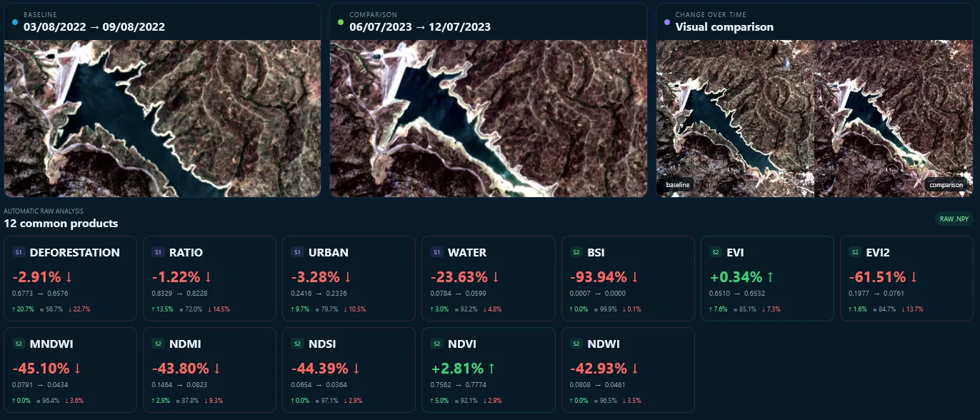980x420 pixels.
Task: Click the 0.7562 → 0.7774 value range
Action: [457, 385]
